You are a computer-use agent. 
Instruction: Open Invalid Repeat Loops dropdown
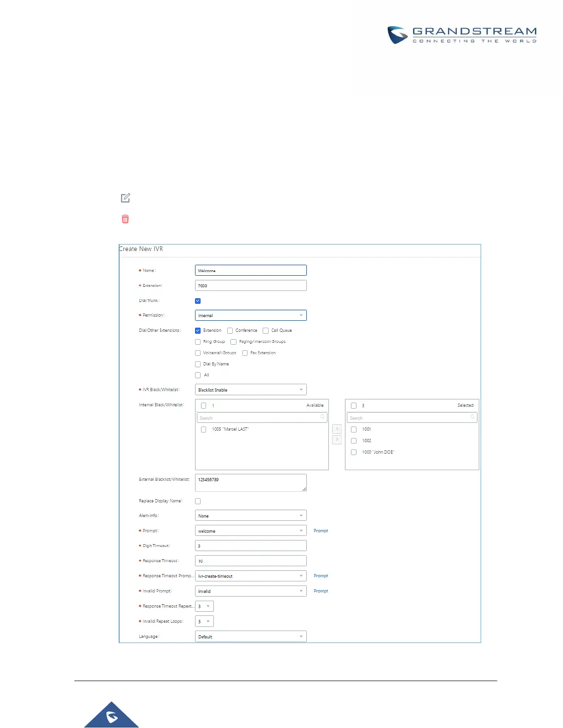204,621
